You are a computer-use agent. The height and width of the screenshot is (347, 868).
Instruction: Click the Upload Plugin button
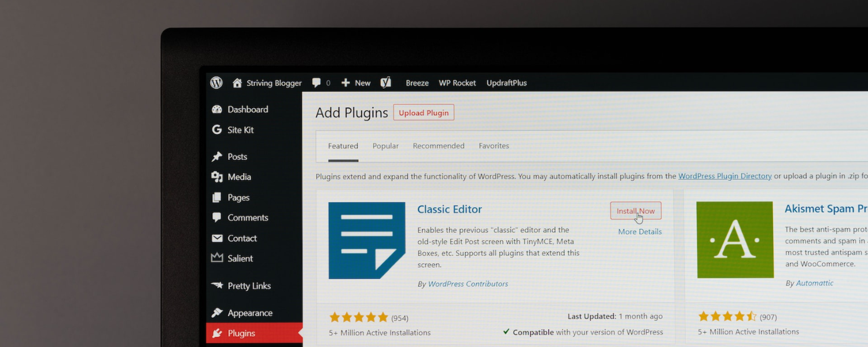click(x=424, y=113)
